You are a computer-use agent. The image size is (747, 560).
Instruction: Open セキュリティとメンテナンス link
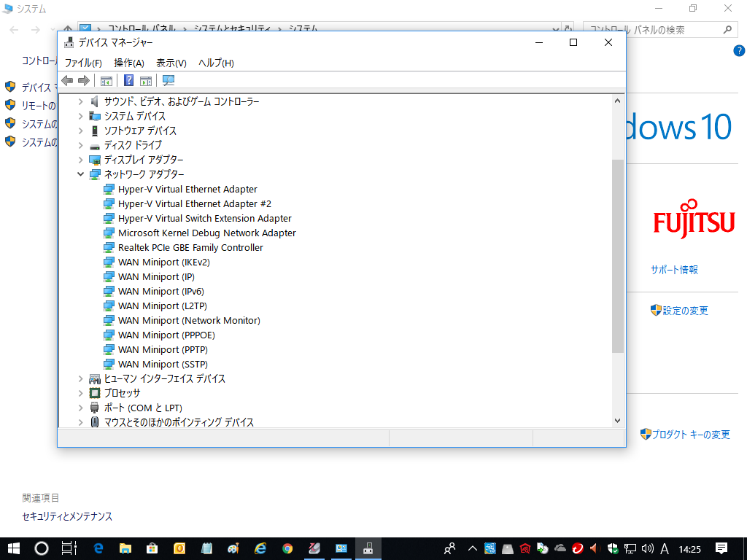coord(67,517)
